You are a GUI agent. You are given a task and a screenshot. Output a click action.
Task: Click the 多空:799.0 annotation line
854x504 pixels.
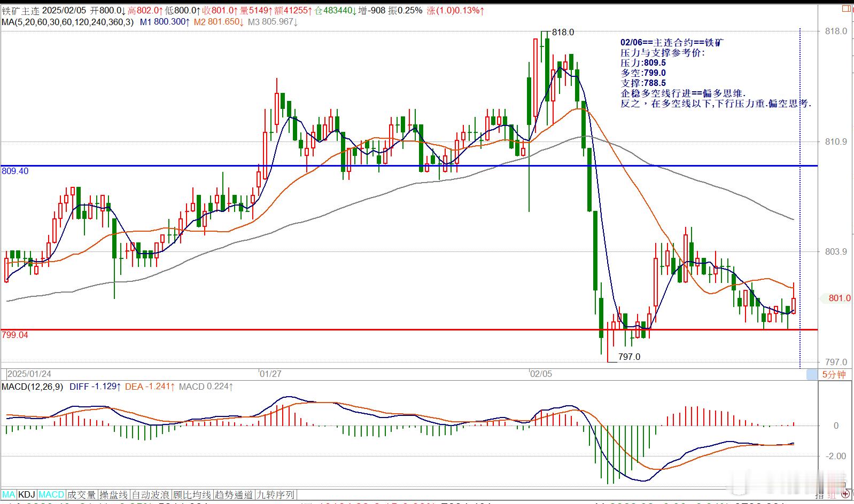[643, 73]
